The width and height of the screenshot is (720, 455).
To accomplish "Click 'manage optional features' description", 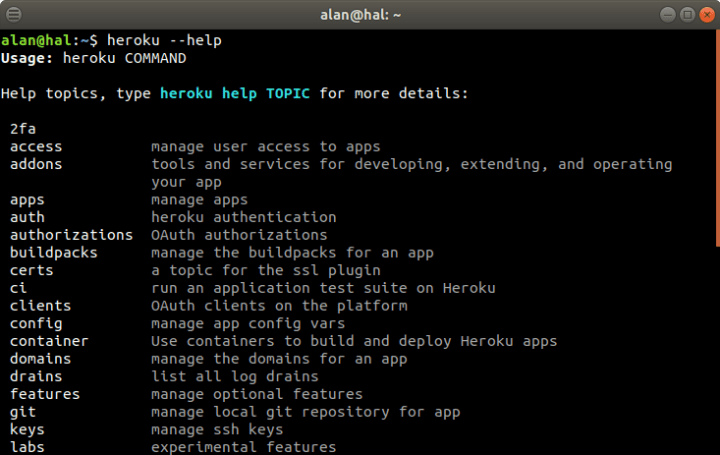I will click(x=257, y=394).
